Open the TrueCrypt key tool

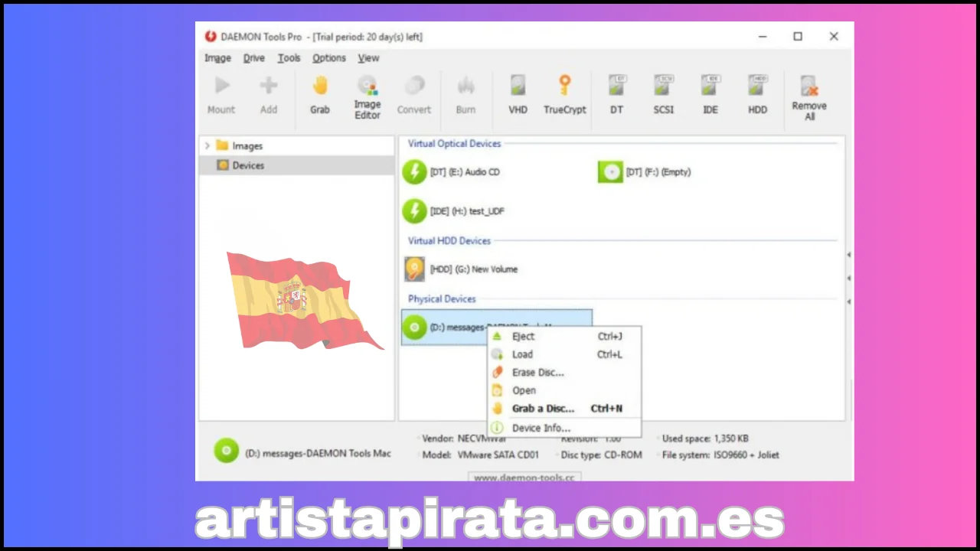click(x=565, y=95)
